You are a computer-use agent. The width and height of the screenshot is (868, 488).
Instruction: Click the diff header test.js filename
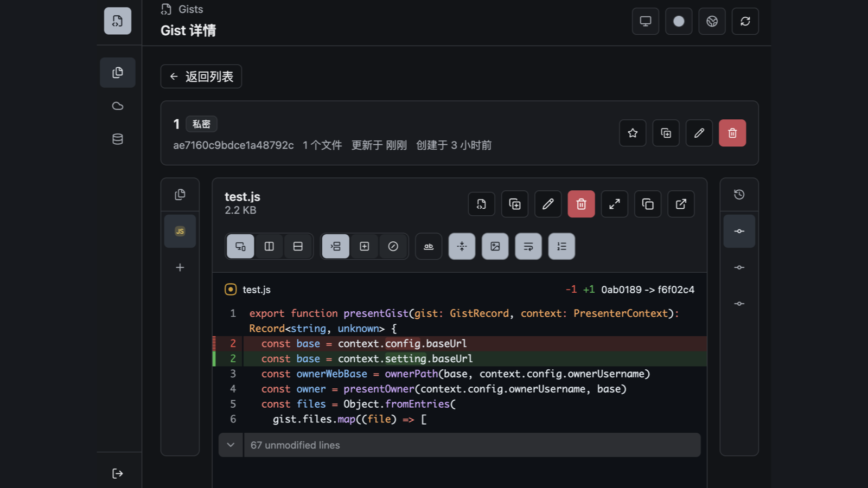257,290
